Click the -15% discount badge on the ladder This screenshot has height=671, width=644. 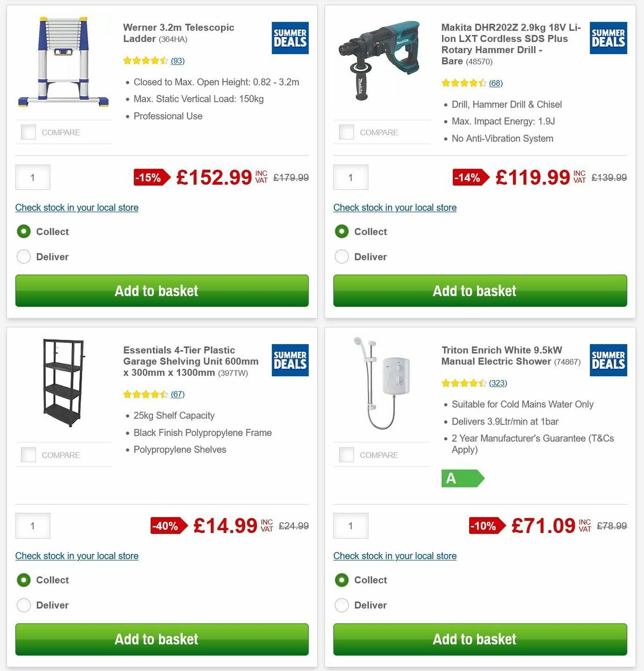click(151, 177)
